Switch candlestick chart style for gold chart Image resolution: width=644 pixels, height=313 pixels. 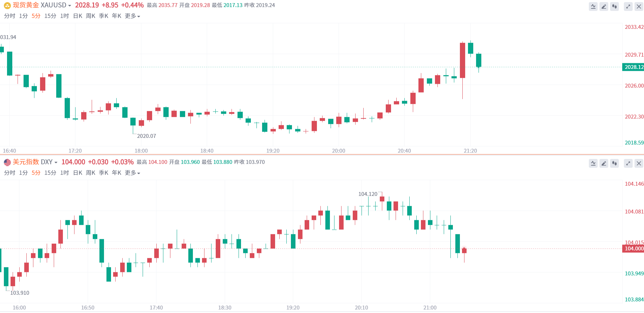(x=614, y=6)
